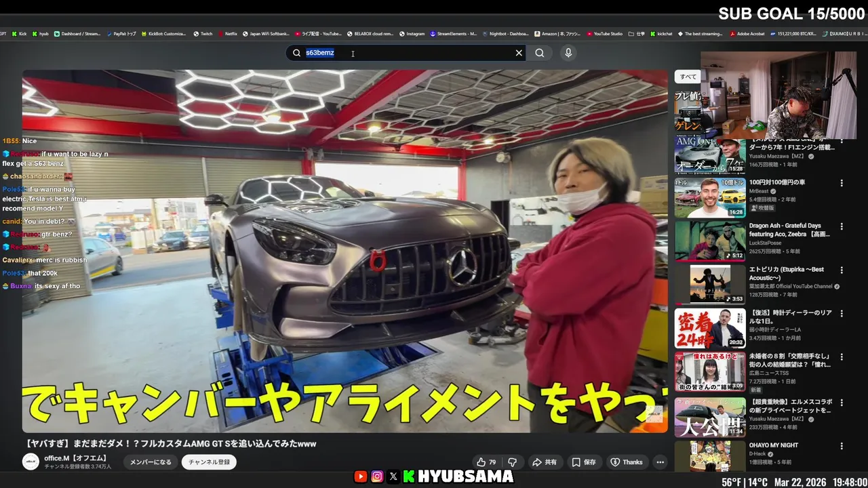868x488 pixels.
Task: Open the Kick bookmark
Action: point(19,33)
